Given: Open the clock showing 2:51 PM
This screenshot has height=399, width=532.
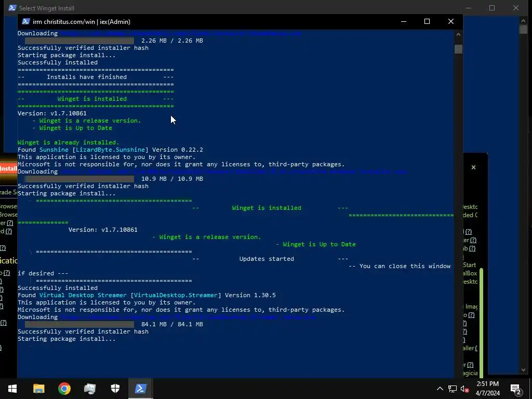Looking at the screenshot, I should coord(487,384).
